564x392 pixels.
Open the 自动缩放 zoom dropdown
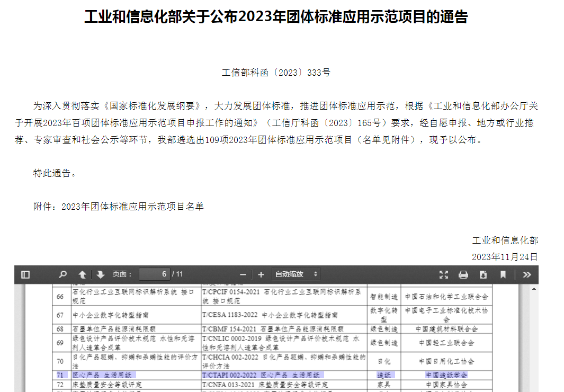point(296,274)
